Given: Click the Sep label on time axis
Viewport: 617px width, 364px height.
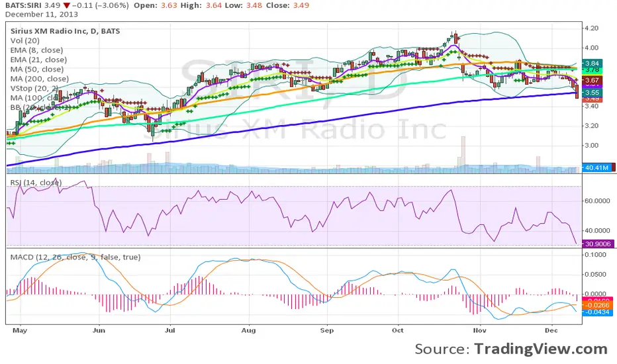Looking at the screenshot, I should (327, 330).
